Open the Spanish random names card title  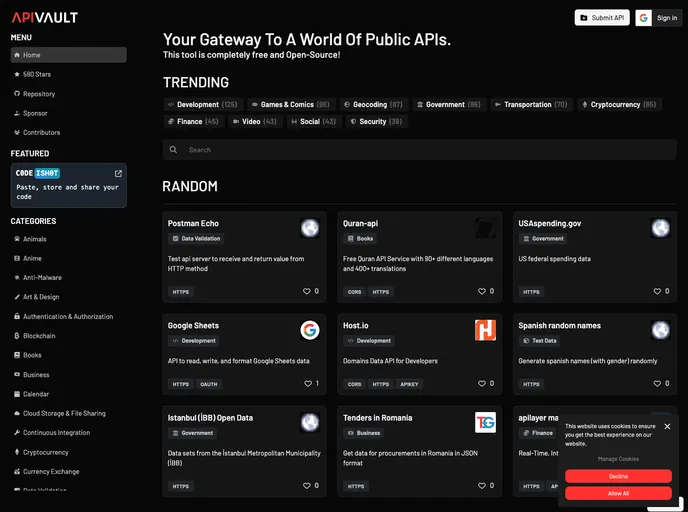(559, 326)
